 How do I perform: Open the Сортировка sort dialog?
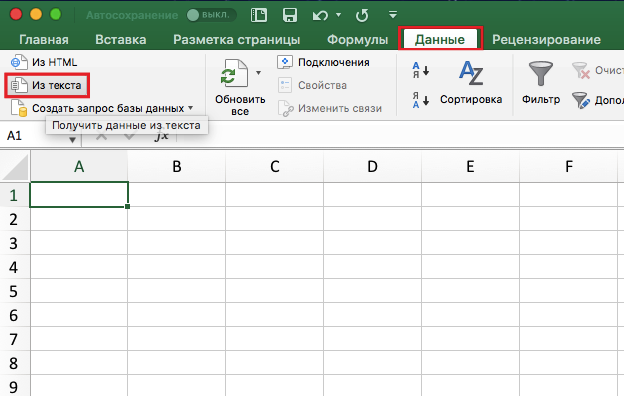[x=471, y=83]
